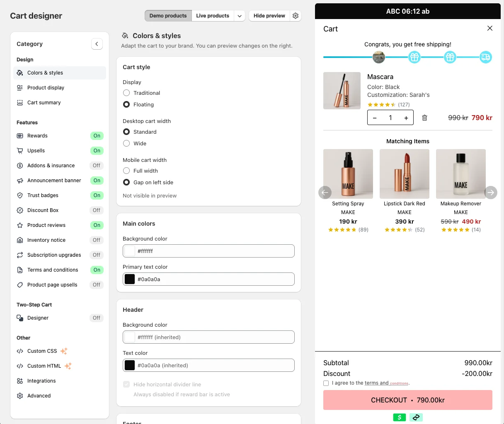This screenshot has width=504, height=424.
Task: Click the Mascara product thumbnail
Action: point(342,91)
